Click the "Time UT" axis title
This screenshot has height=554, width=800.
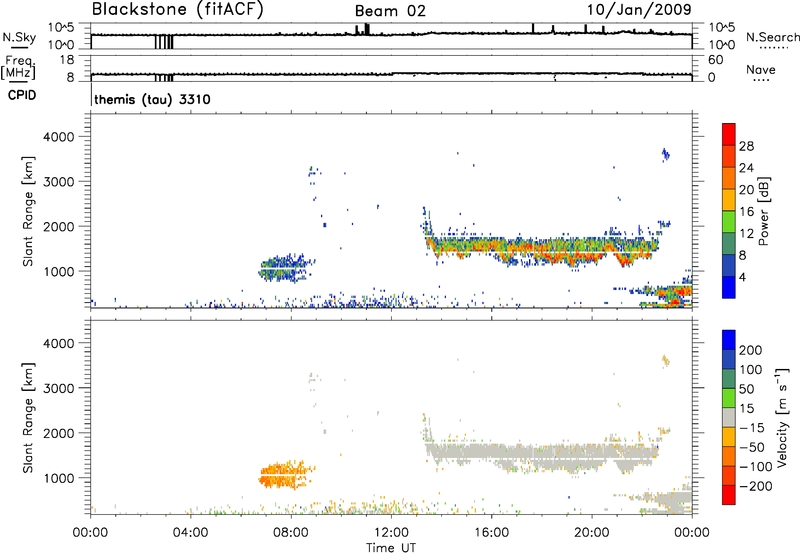(391, 548)
